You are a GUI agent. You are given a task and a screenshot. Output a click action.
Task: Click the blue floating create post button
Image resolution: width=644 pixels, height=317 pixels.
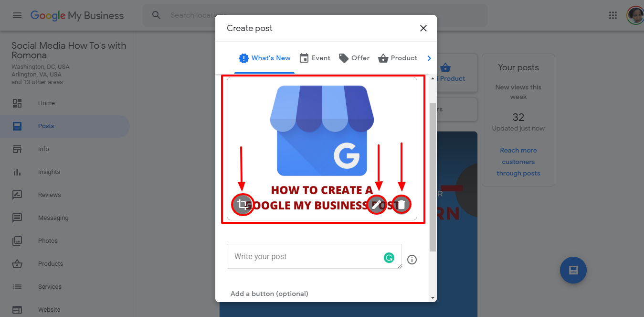pos(573,270)
